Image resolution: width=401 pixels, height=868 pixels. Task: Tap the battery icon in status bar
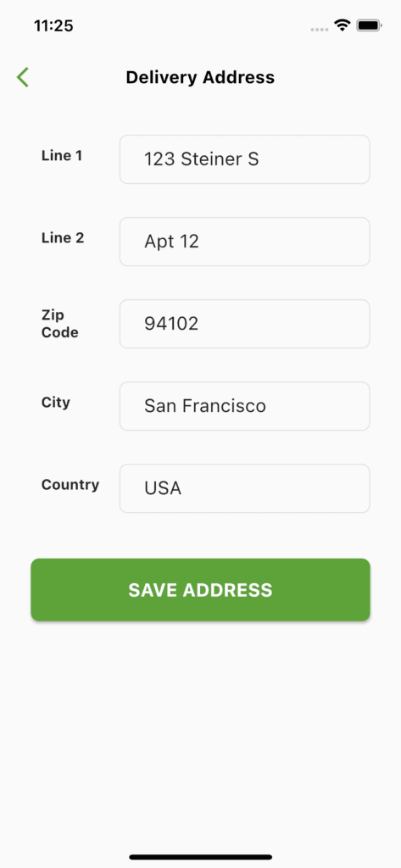pos(370,25)
